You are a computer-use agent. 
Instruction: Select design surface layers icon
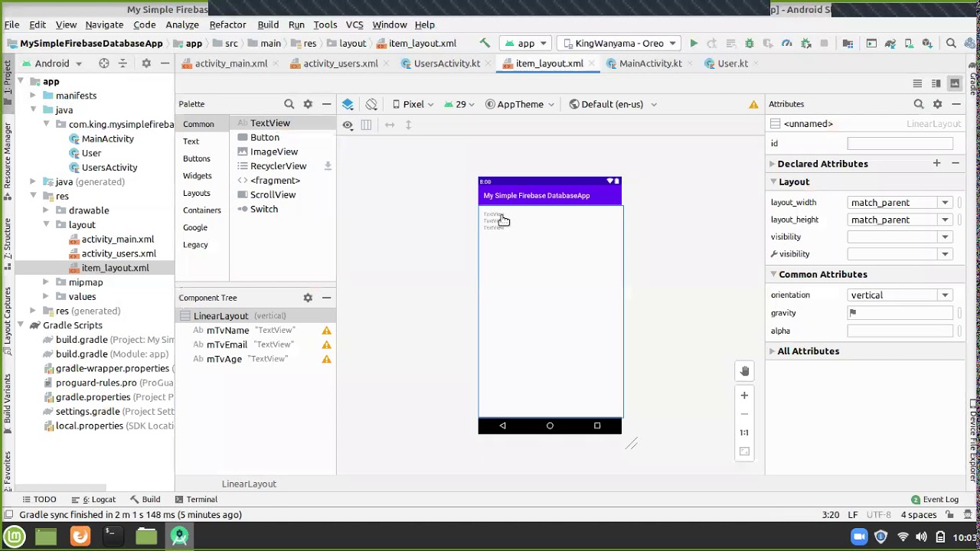(348, 104)
